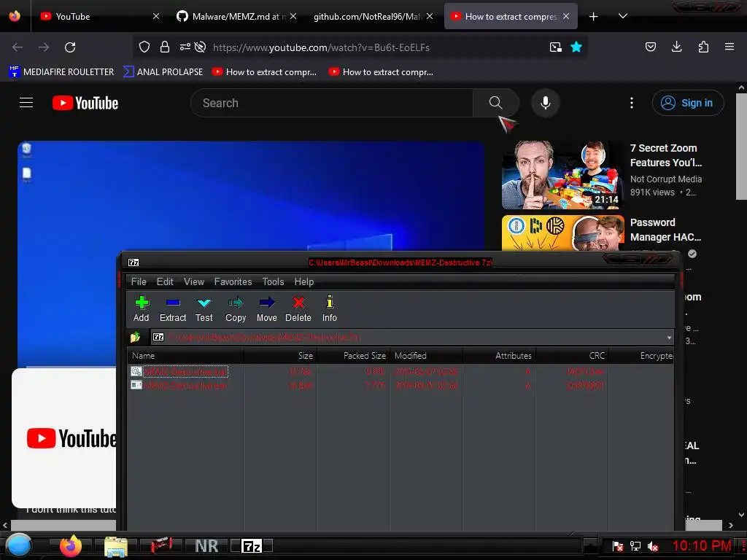Click the Test icon in 7-Zip toolbar
The image size is (747, 560).
204,303
